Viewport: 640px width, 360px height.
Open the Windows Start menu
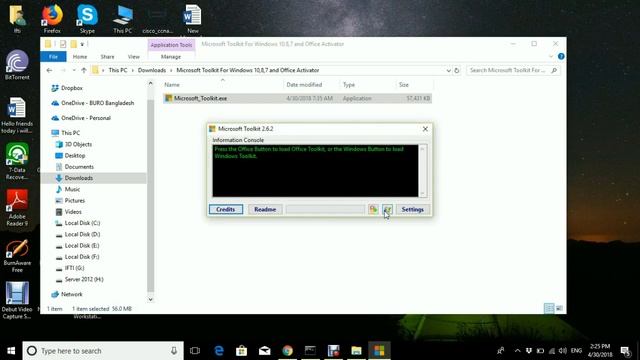(x=11, y=351)
